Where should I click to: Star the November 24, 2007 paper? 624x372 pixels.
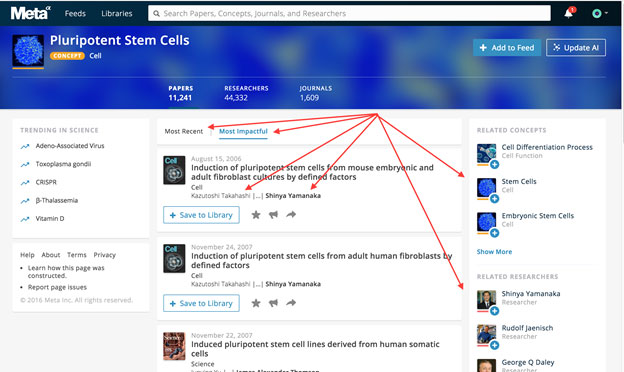coord(256,303)
